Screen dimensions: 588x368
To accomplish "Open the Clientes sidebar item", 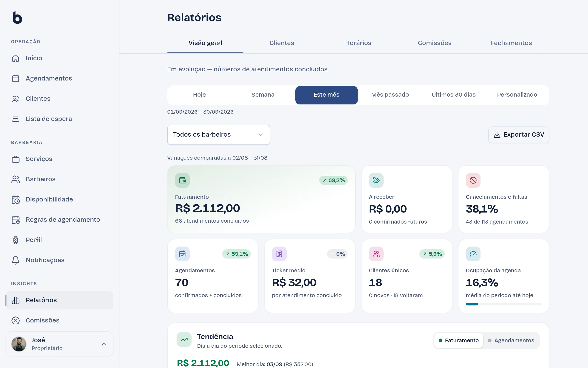I will click(x=59, y=99).
